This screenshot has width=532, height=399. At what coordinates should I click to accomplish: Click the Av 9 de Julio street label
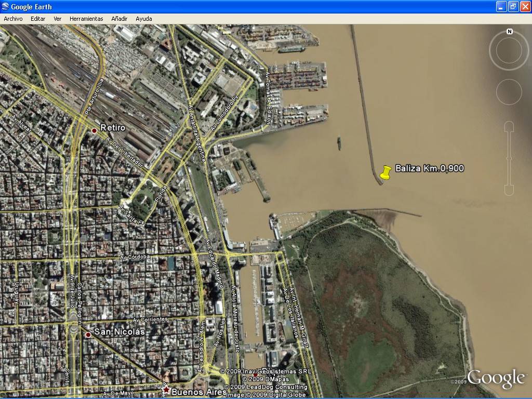click(x=72, y=291)
